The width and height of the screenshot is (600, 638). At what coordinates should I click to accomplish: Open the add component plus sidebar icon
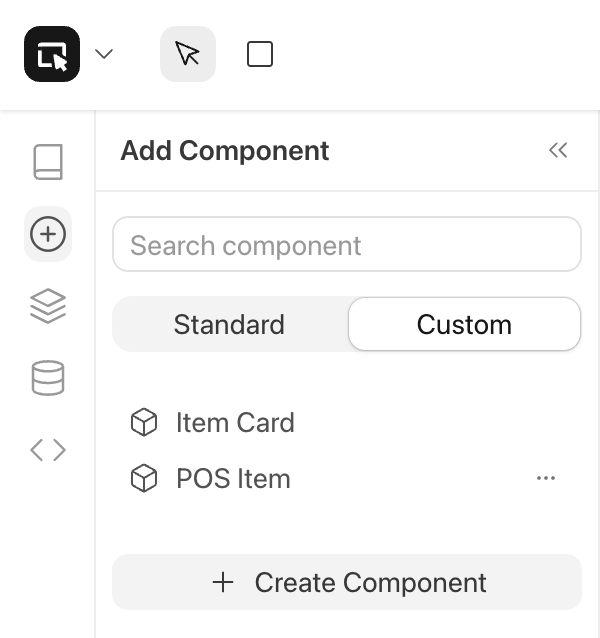[48, 234]
